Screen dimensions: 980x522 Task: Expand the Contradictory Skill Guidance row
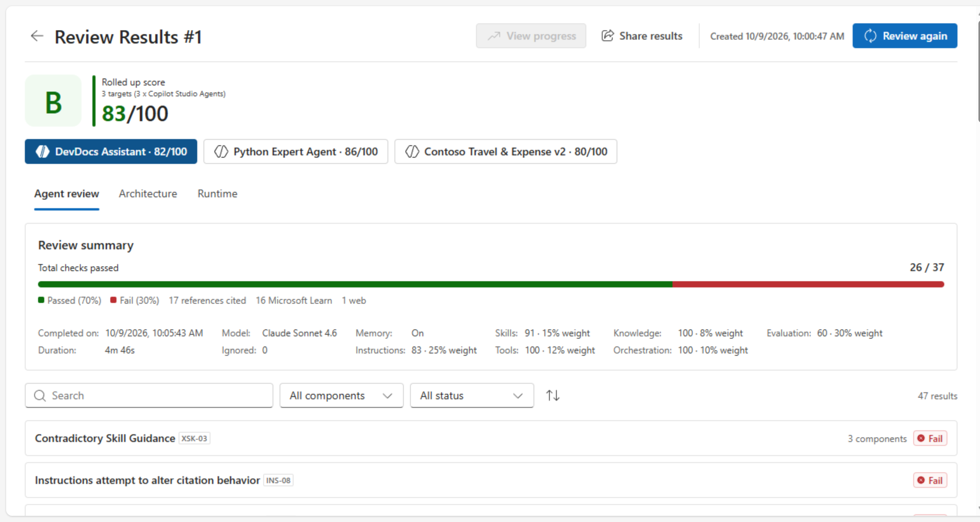point(491,438)
